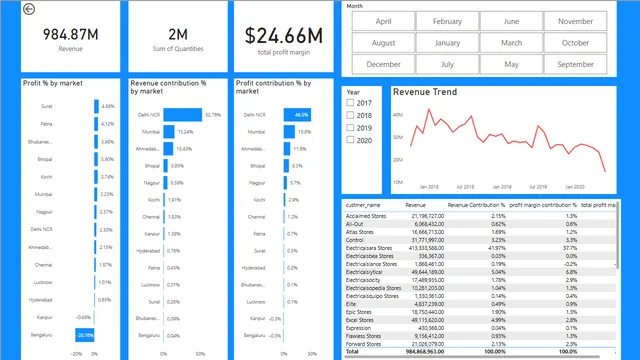Image resolution: width=640 pixels, height=360 pixels.
Task: Click Electricalsopedia Stores customer row
Action: (x=480, y=288)
